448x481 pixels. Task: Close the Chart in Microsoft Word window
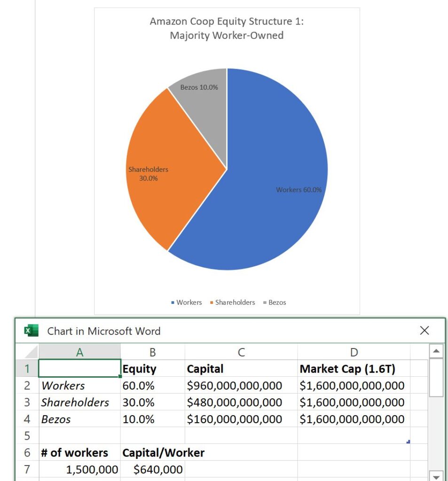tap(424, 330)
